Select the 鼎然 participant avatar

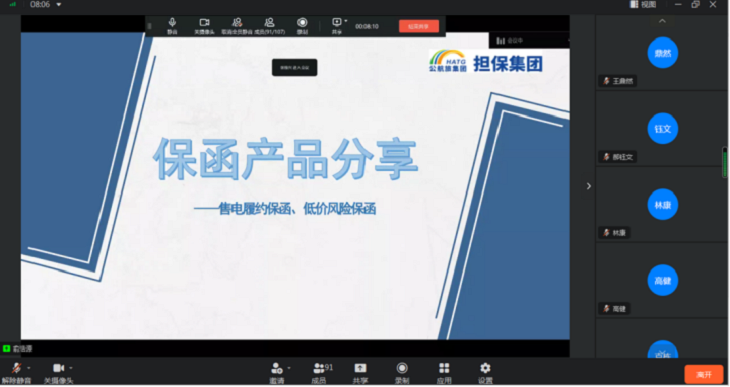[662, 53]
